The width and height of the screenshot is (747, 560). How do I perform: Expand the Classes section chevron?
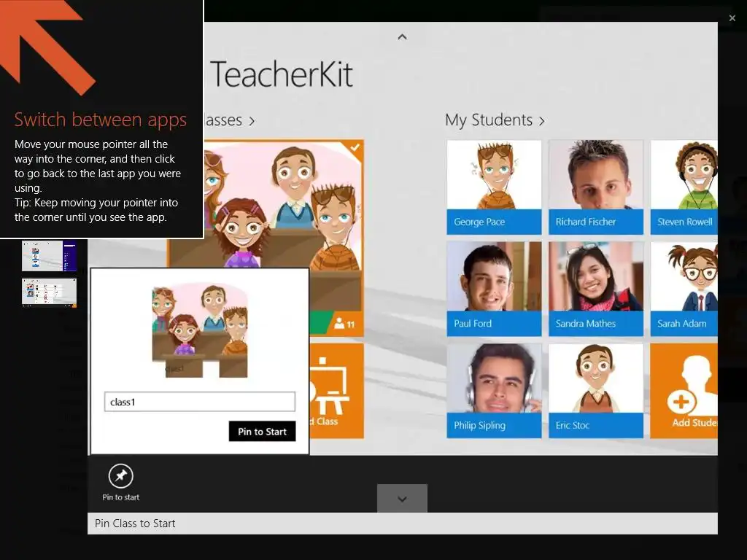(252, 122)
